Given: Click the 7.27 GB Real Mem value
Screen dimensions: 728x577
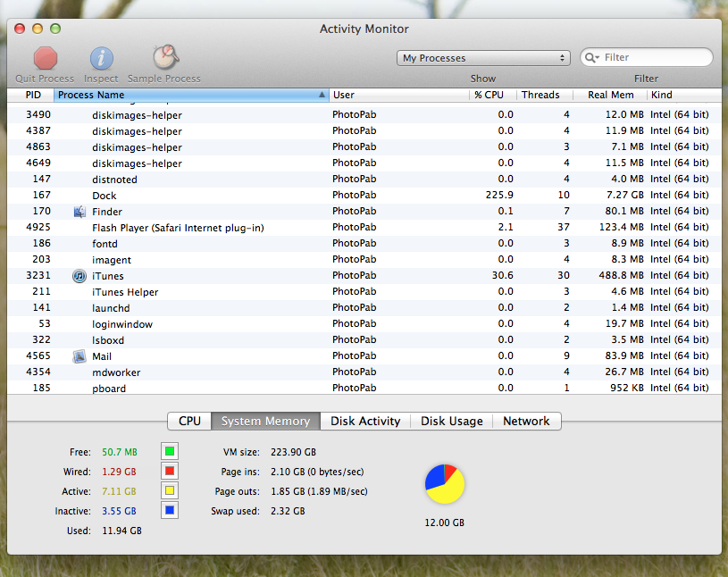Looking at the screenshot, I should pos(625,195).
